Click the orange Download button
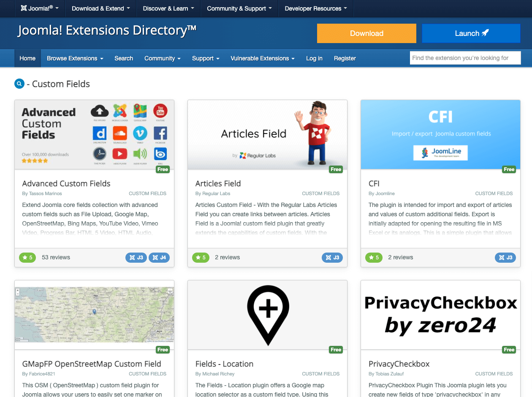Screen dimensions: 532x397 pyautogui.click(x=366, y=33)
